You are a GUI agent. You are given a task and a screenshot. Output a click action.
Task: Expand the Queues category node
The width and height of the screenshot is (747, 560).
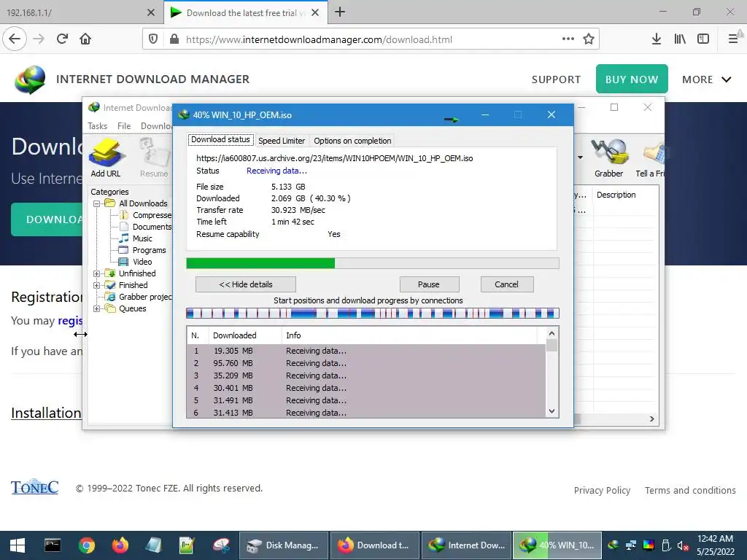[97, 309]
